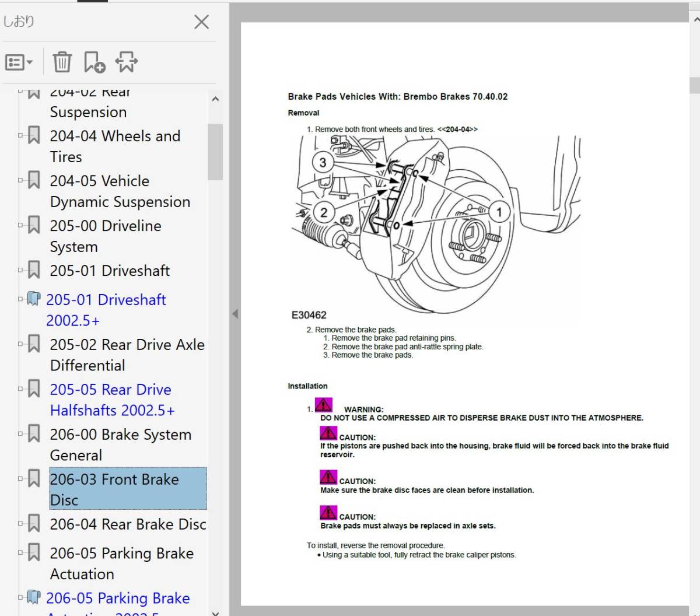Screen dimensions: 700x616
Task: Select the highlighted 206-03 Front Brake Disc bookmark
Action: 128,489
